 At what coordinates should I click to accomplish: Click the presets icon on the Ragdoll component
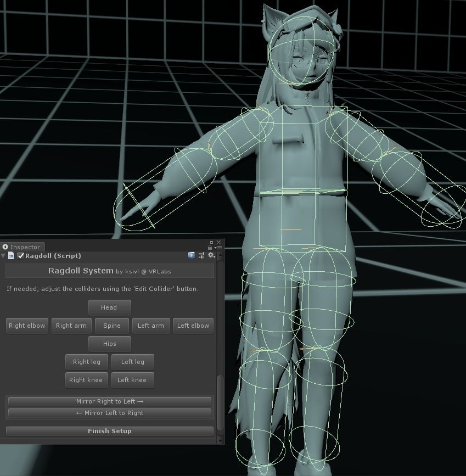pos(201,255)
